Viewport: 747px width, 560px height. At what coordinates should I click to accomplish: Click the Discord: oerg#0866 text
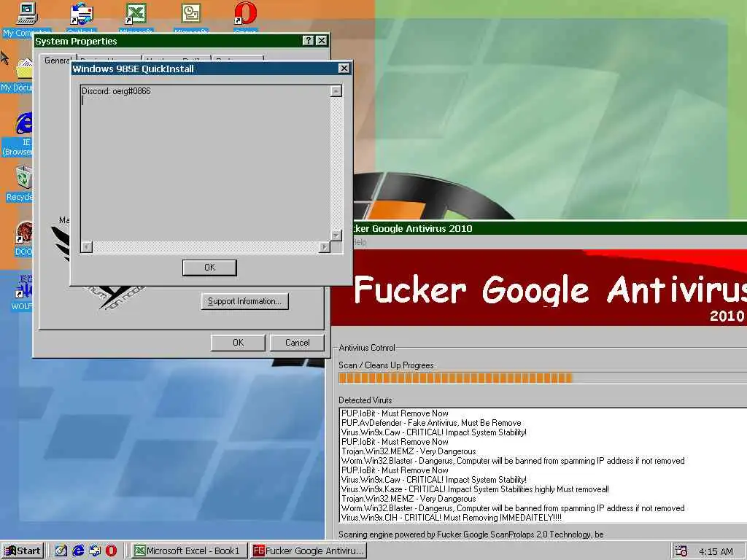[116, 91]
